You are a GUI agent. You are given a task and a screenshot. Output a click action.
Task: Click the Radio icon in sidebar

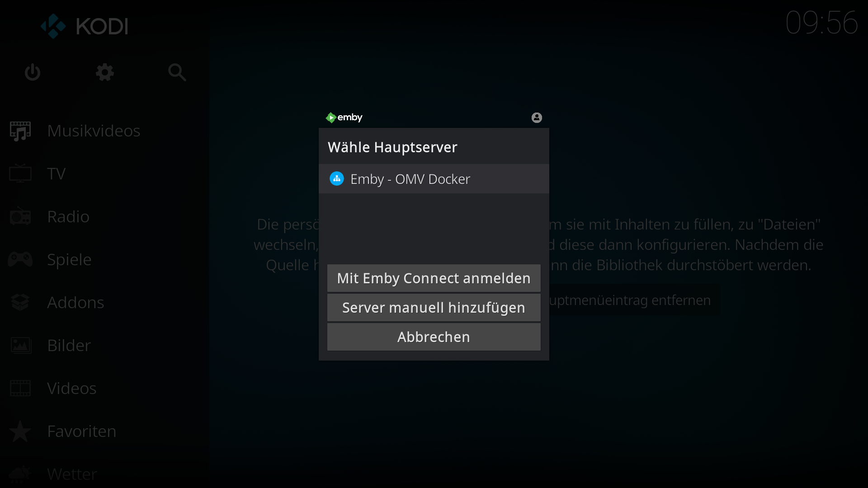(x=20, y=216)
